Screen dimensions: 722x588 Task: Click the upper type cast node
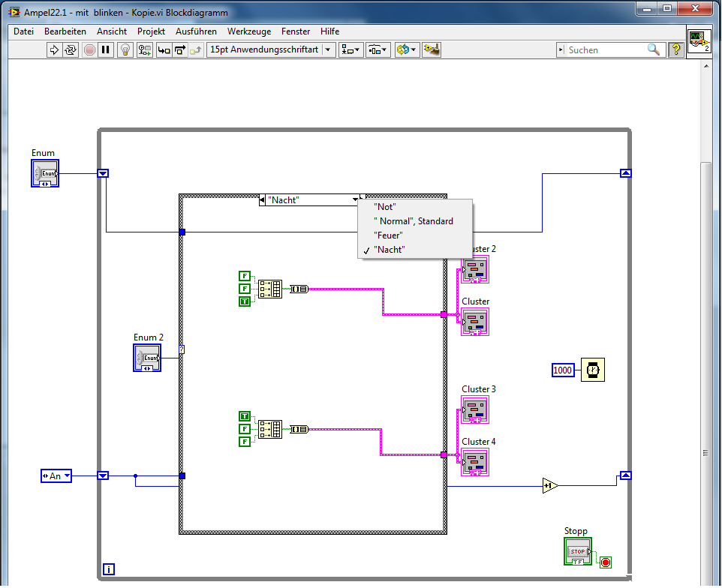pyautogui.click(x=299, y=289)
